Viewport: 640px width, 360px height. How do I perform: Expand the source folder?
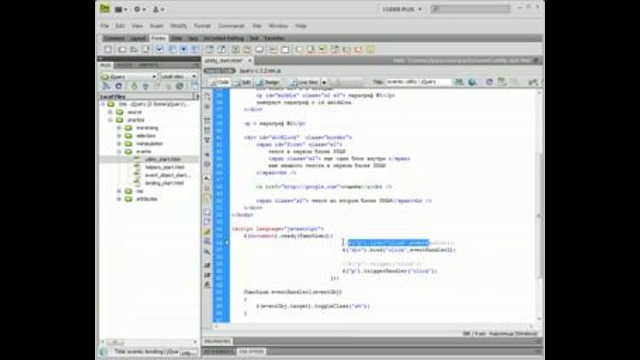point(110,112)
